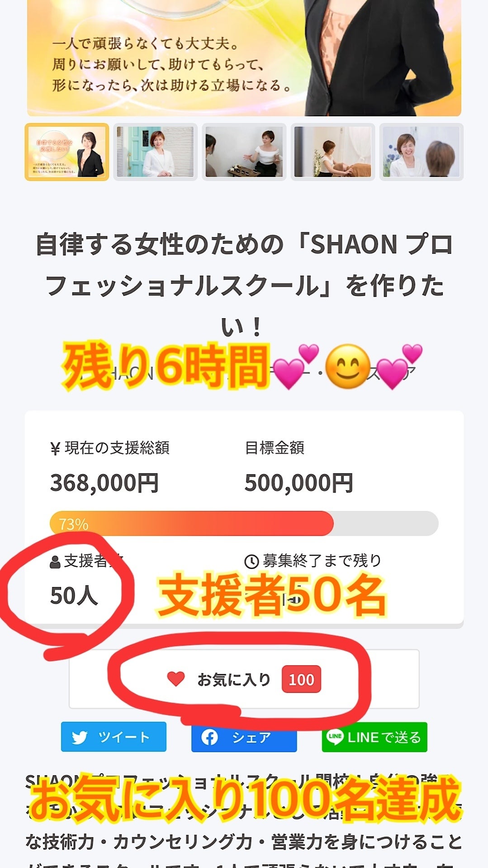Click the heart icon beside お気に入り

tap(175, 679)
